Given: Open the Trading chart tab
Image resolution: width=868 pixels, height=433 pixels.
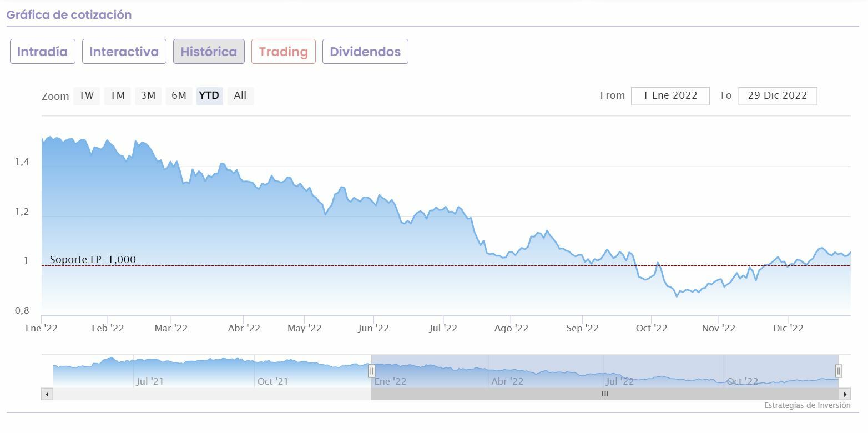Looking at the screenshot, I should click(283, 52).
